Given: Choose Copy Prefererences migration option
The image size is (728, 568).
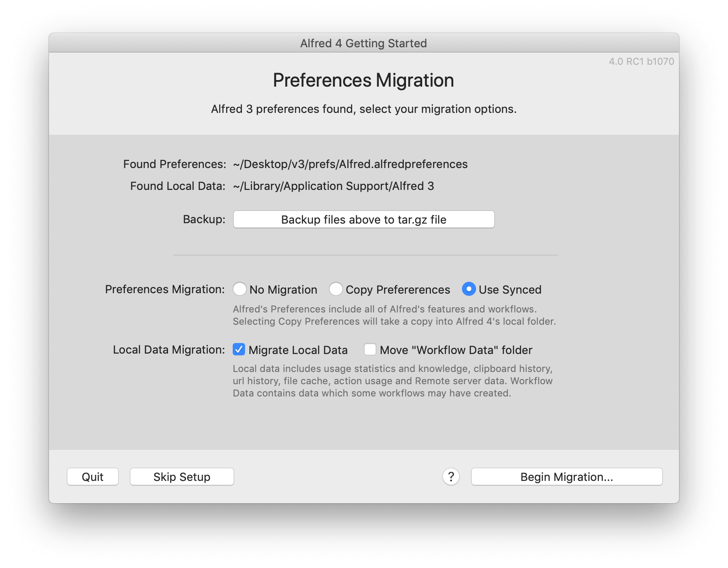Looking at the screenshot, I should pyautogui.click(x=336, y=289).
